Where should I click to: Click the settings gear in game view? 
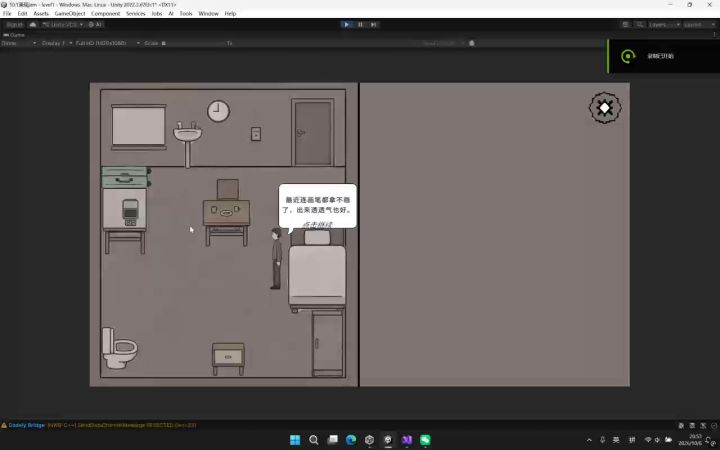click(605, 108)
